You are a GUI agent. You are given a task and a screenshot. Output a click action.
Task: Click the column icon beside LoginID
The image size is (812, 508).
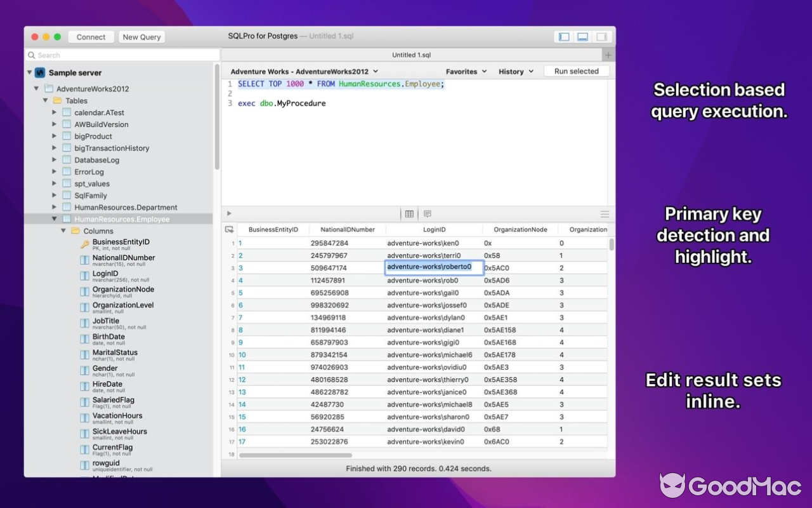(x=84, y=274)
